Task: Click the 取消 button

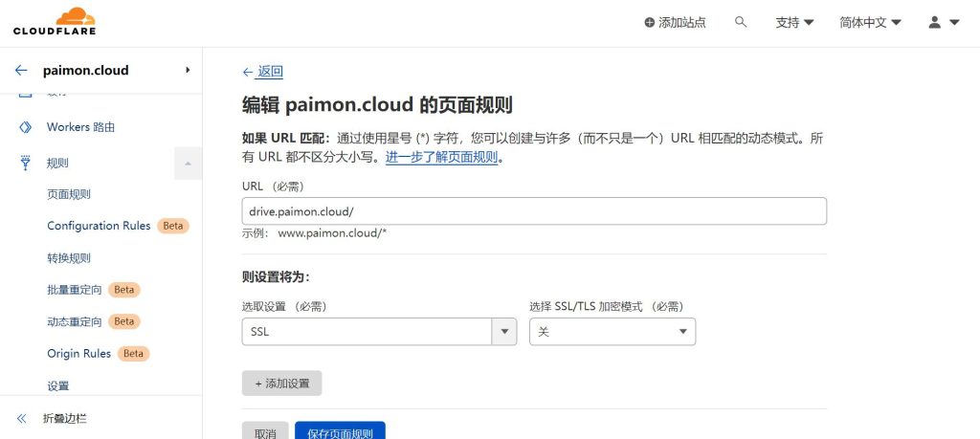Action: pyautogui.click(x=265, y=432)
